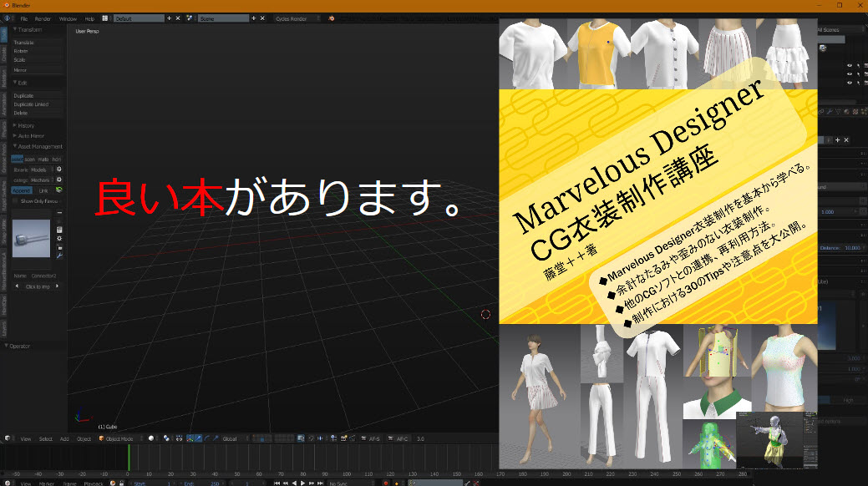Viewport: 868px width, 486px height.
Task: Click the Blender logo icon in header
Action: coord(331,18)
